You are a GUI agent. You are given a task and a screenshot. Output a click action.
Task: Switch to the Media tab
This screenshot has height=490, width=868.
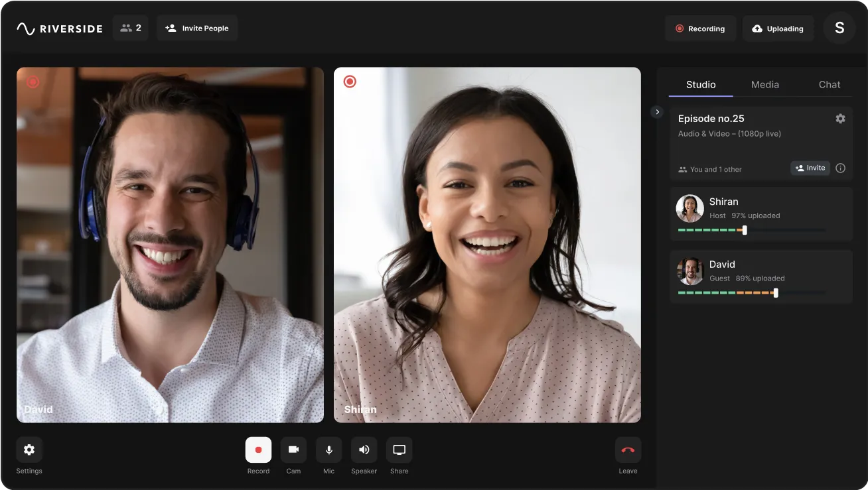(x=764, y=84)
